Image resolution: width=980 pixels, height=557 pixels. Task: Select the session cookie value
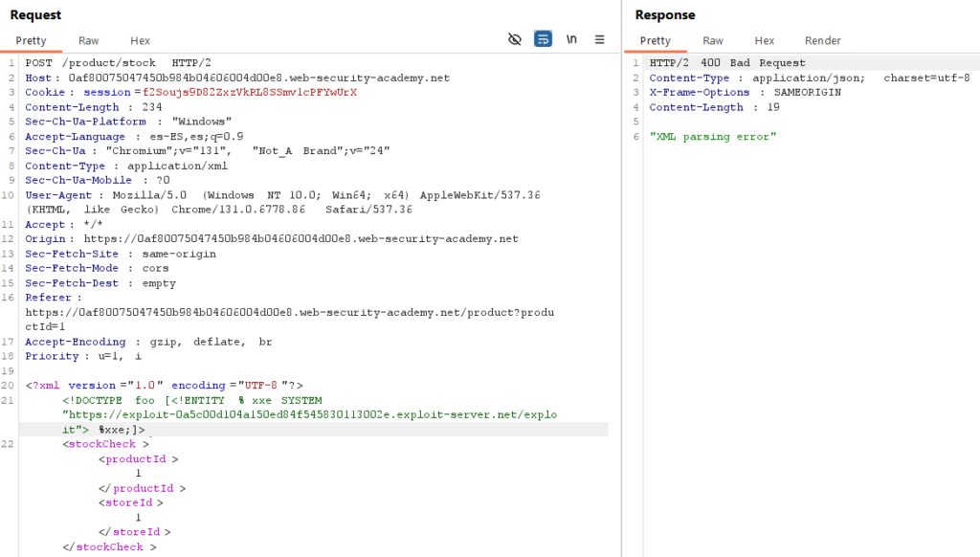click(x=250, y=93)
